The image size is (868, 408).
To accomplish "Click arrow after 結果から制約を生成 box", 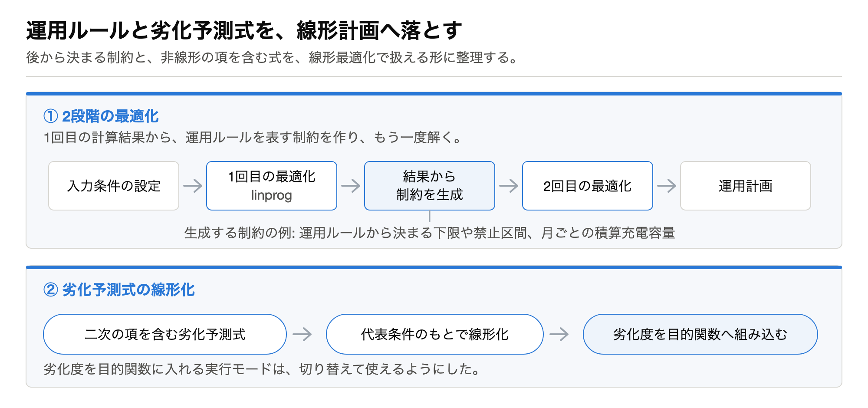I will (509, 186).
